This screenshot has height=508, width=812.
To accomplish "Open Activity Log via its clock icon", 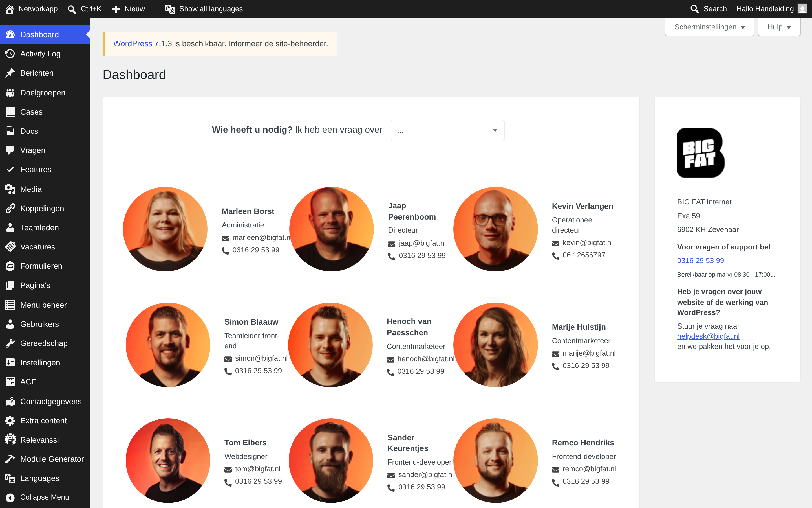I will [10, 54].
